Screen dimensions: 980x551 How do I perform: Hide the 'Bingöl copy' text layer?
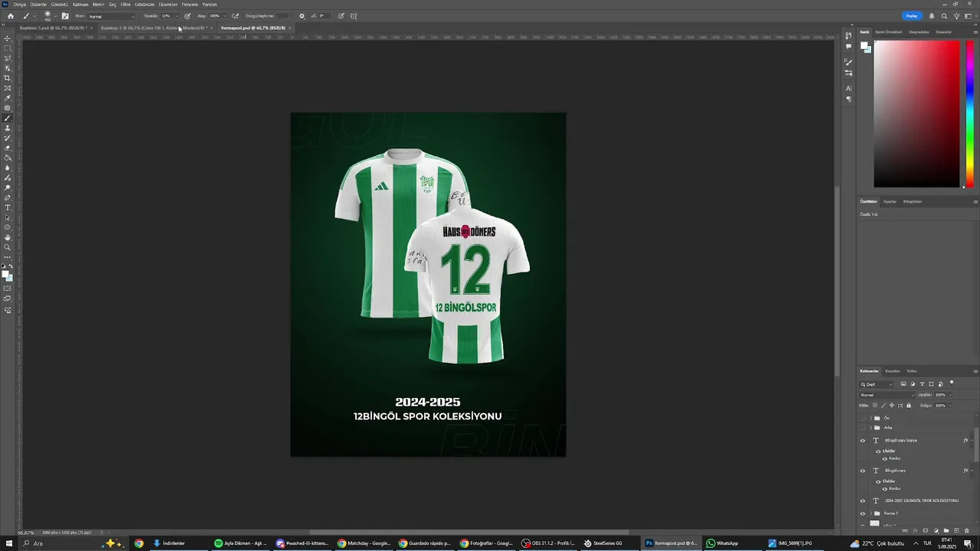(x=863, y=471)
